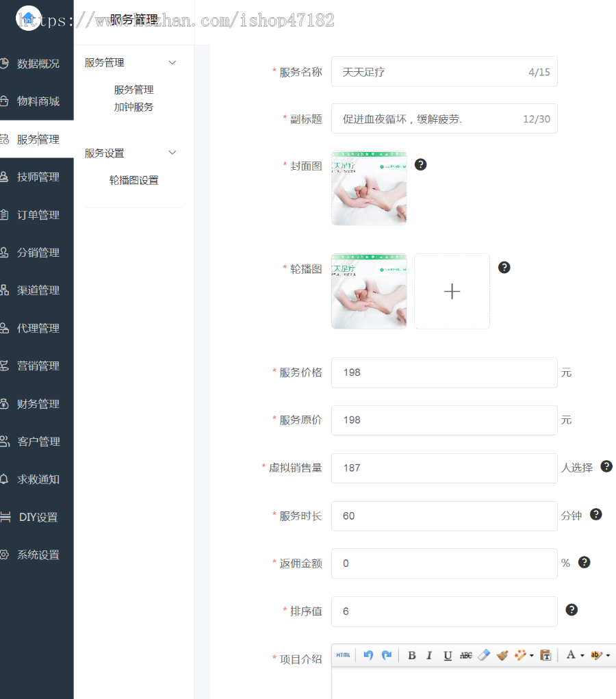Open 服务管理 sub-item link

click(x=133, y=90)
